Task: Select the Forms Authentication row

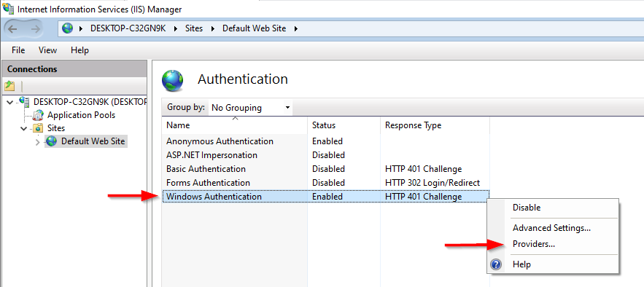Action: pos(326,183)
